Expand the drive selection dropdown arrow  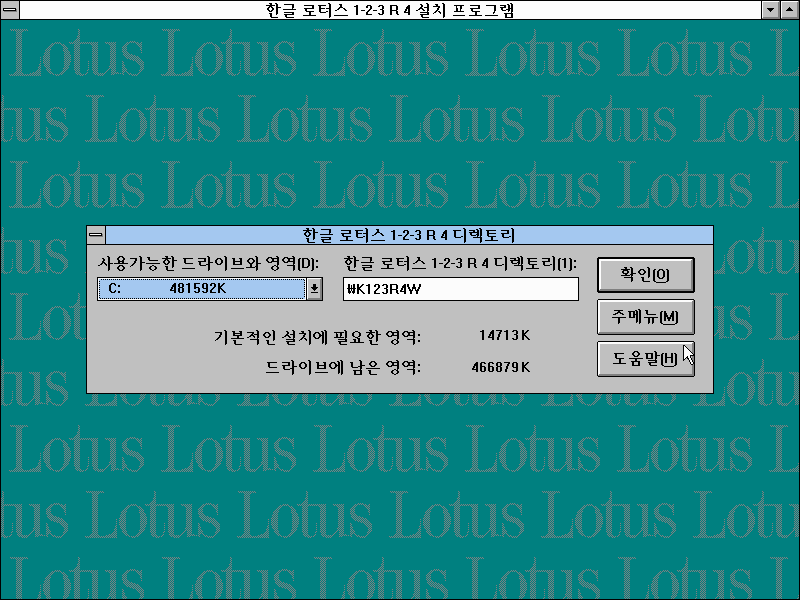click(x=314, y=289)
